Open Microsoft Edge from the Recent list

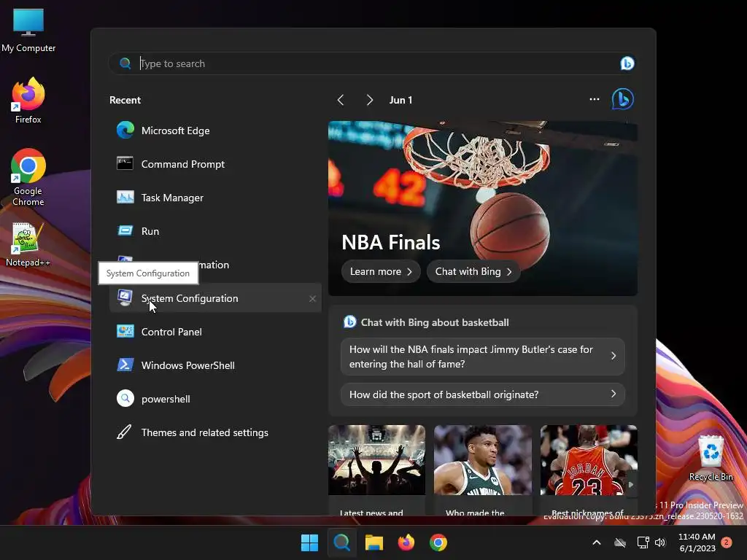pos(215,131)
